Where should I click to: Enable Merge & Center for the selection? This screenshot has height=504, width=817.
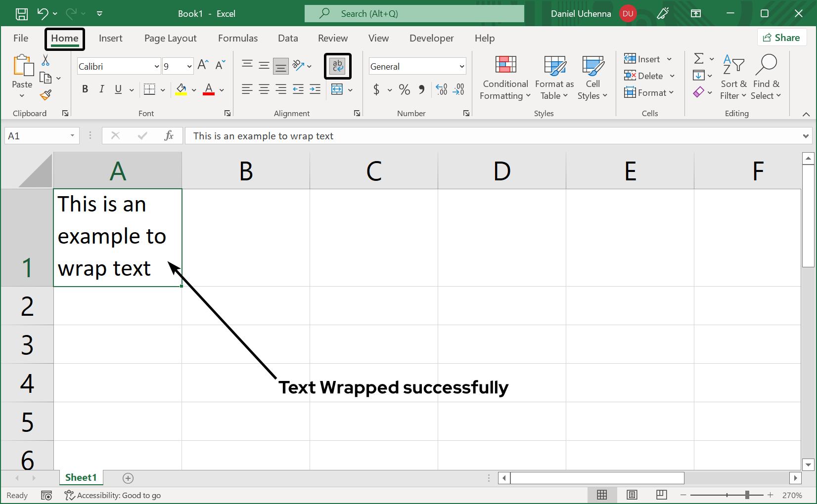click(x=337, y=89)
